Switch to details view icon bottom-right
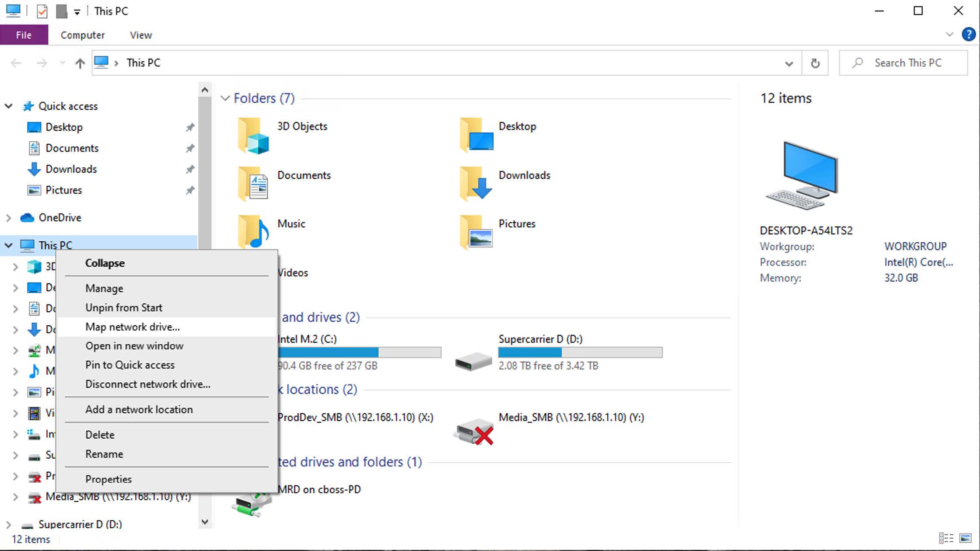980x551 pixels. 946,538
